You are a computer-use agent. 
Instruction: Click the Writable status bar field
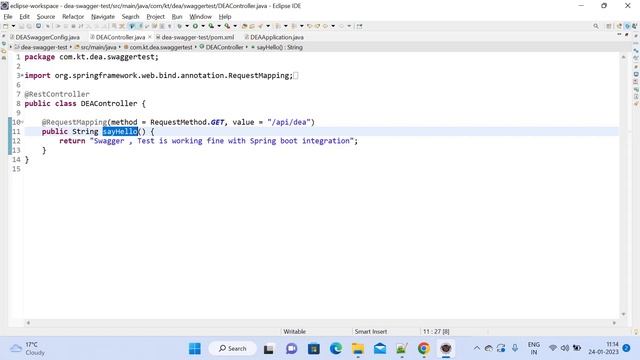click(295, 331)
